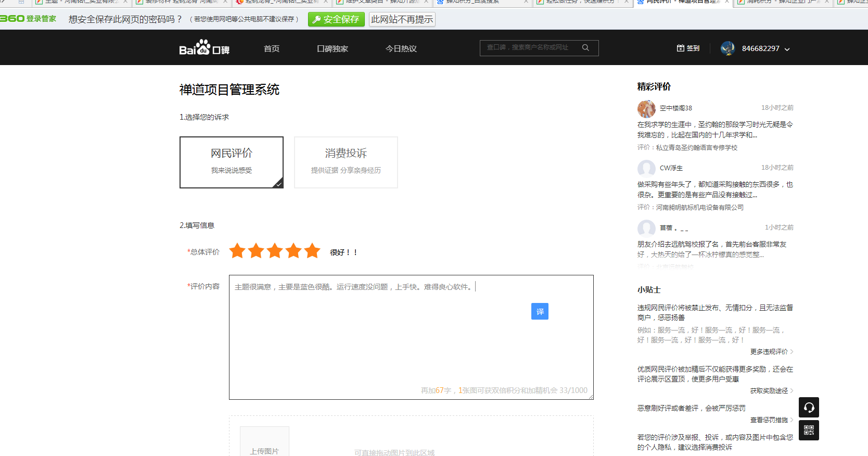Click the Baidu 口碑 logo
The height and width of the screenshot is (456, 868).
pos(204,47)
